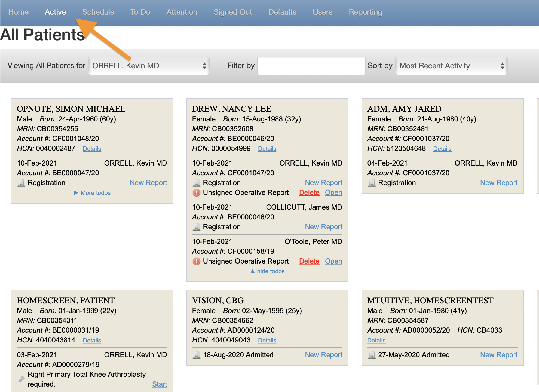539x392 pixels.
Task: Open the Most Recent Activity sort dropdown
Action: tap(451, 66)
